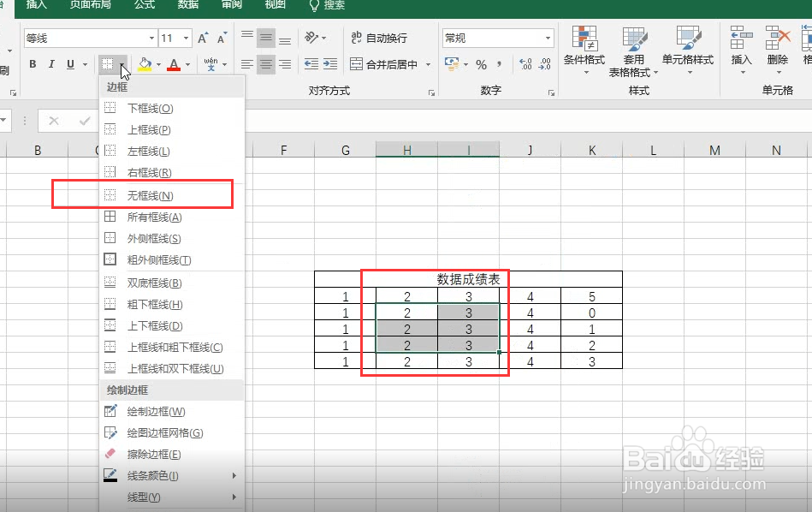Select 下框线(O) bottom border
This screenshot has height=512, width=812.
[171, 108]
